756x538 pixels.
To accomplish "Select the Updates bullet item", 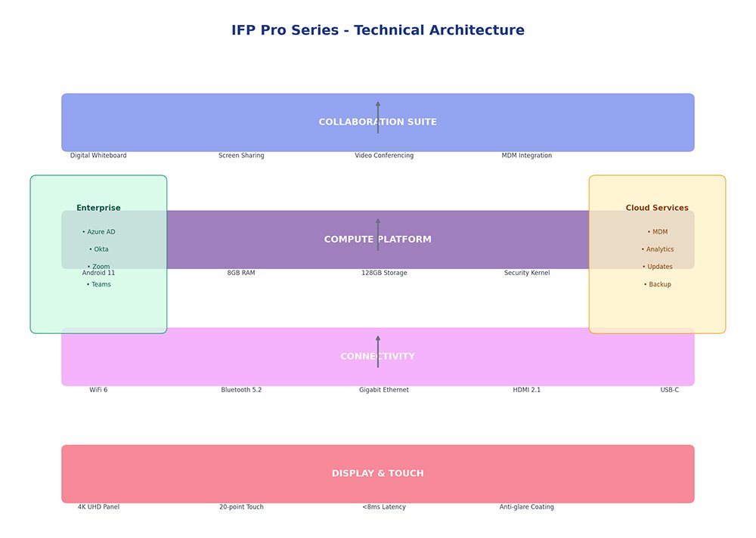I will (658, 267).
